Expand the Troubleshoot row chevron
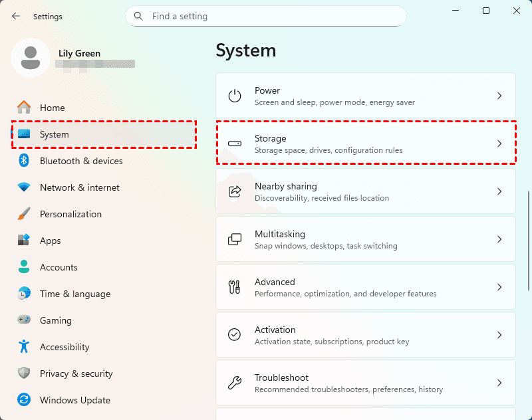This screenshot has height=420, width=532. tap(499, 383)
